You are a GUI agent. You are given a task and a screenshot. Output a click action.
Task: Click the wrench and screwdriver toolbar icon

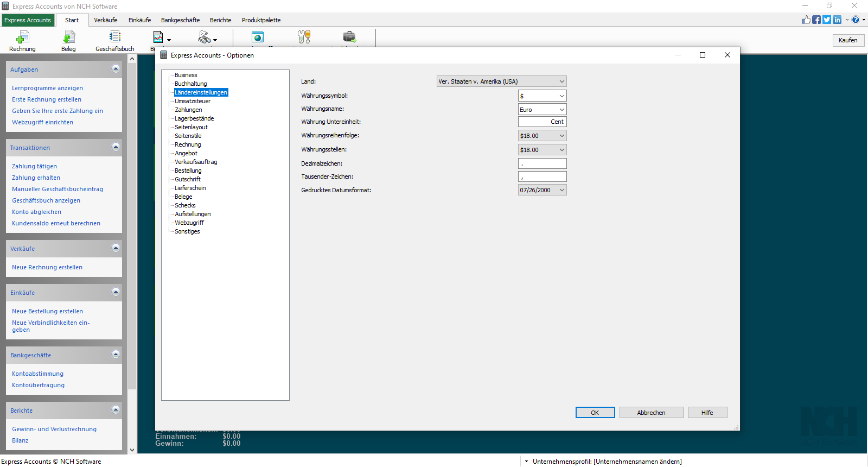tap(304, 37)
